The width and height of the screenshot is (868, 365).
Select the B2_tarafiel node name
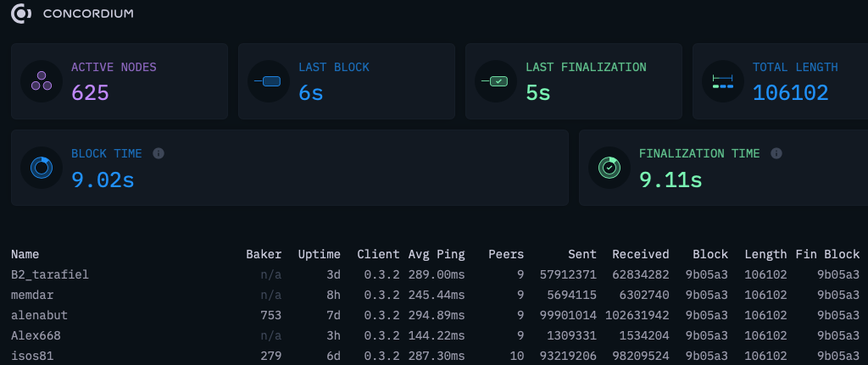(50, 274)
